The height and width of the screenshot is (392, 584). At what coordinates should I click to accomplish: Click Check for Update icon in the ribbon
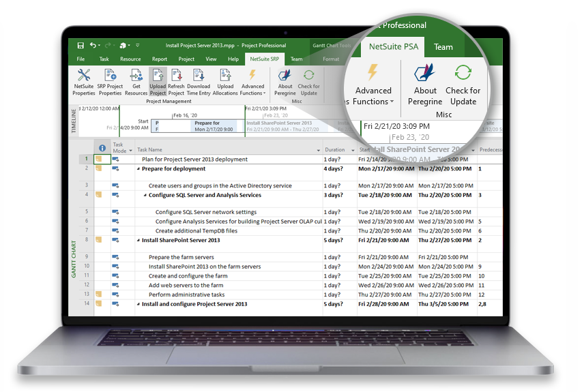(x=309, y=75)
